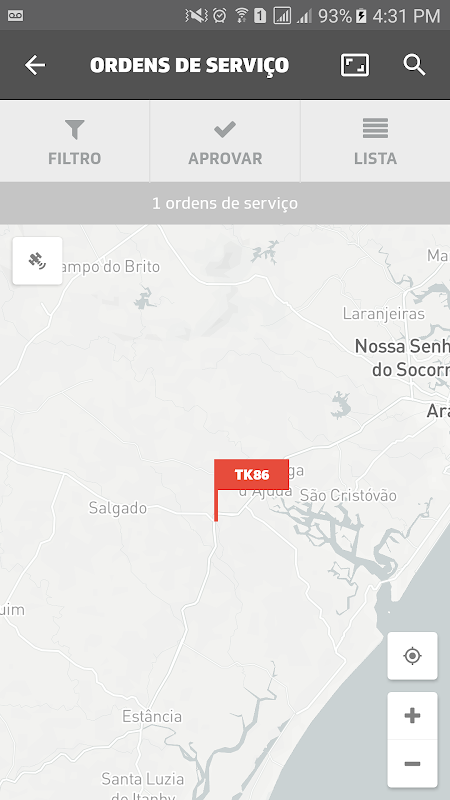Open the FILTRO tab
This screenshot has width=450, height=800.
tap(74, 142)
